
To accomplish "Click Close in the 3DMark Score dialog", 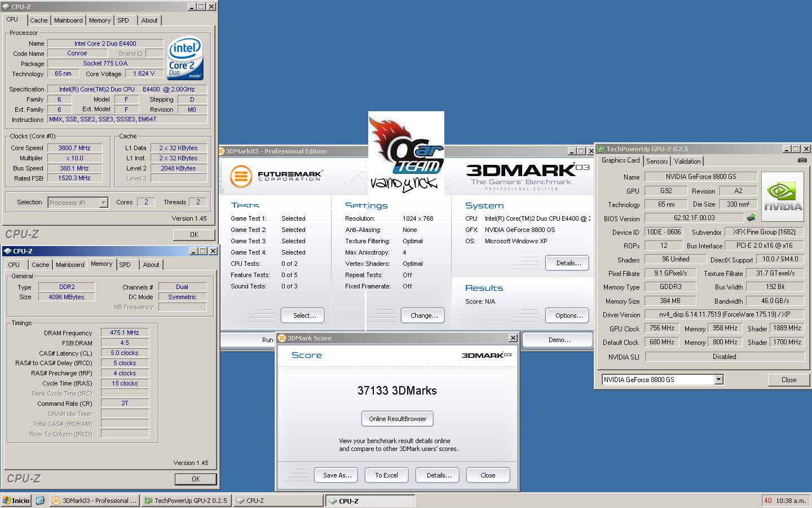I will coord(488,475).
